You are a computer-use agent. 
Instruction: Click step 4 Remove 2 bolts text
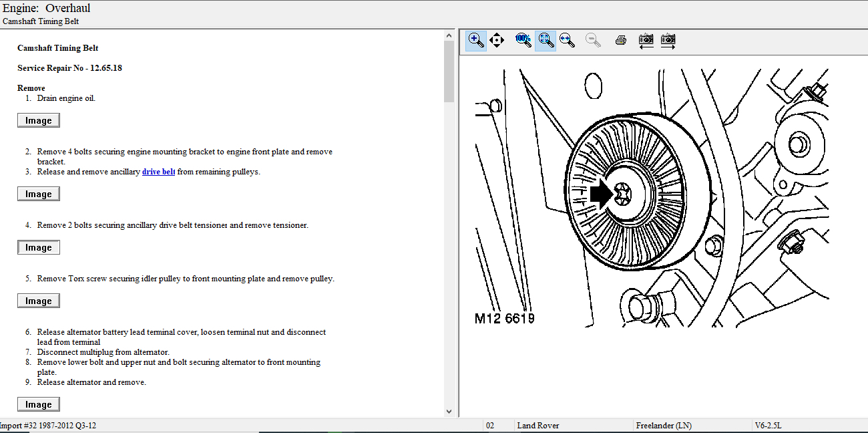pyautogui.click(x=173, y=225)
